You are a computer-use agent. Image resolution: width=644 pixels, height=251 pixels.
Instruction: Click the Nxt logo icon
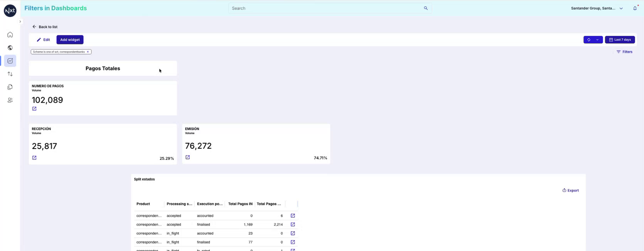click(x=10, y=10)
